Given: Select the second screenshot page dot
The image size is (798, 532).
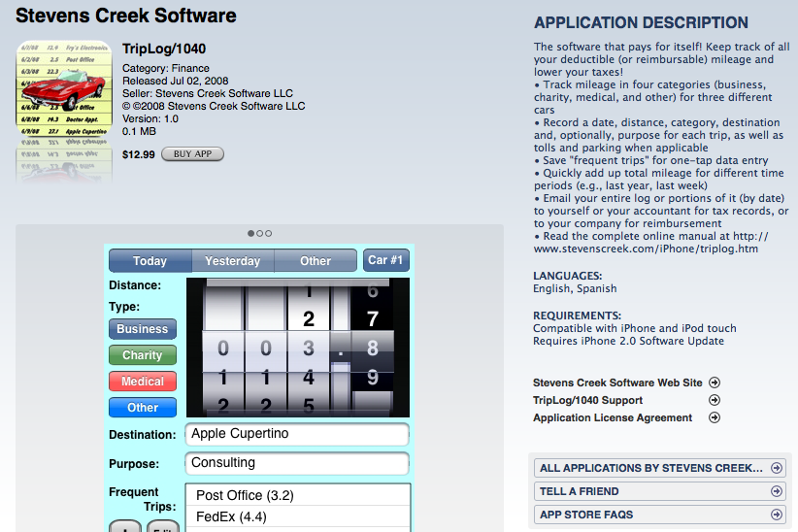Looking at the screenshot, I should (259, 234).
